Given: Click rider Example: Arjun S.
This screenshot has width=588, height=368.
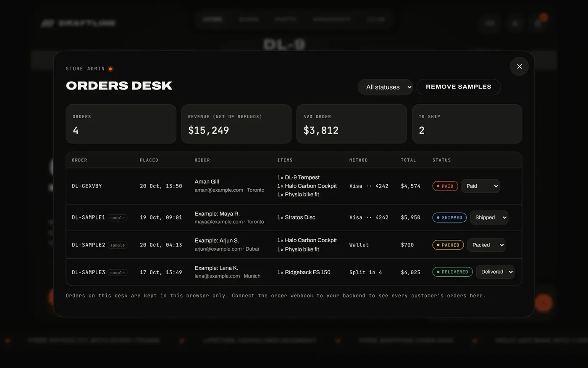Looking at the screenshot, I should (217, 241).
